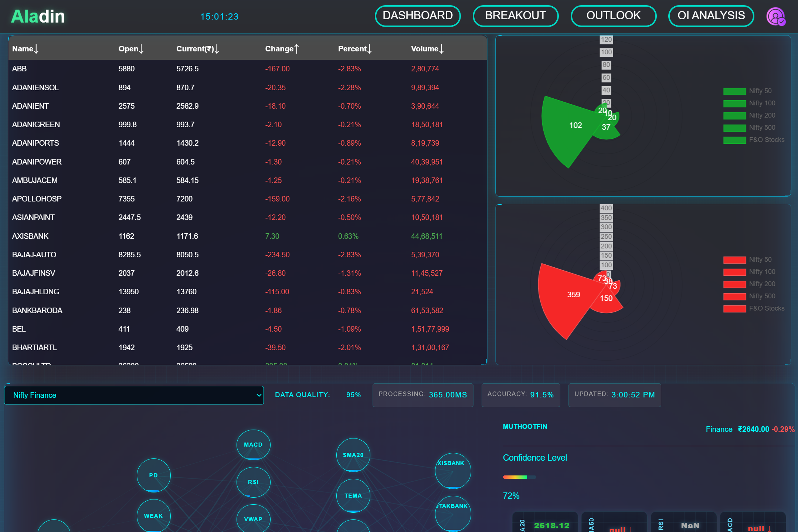
Task: Go to the BREAKOUT page
Action: click(516, 16)
